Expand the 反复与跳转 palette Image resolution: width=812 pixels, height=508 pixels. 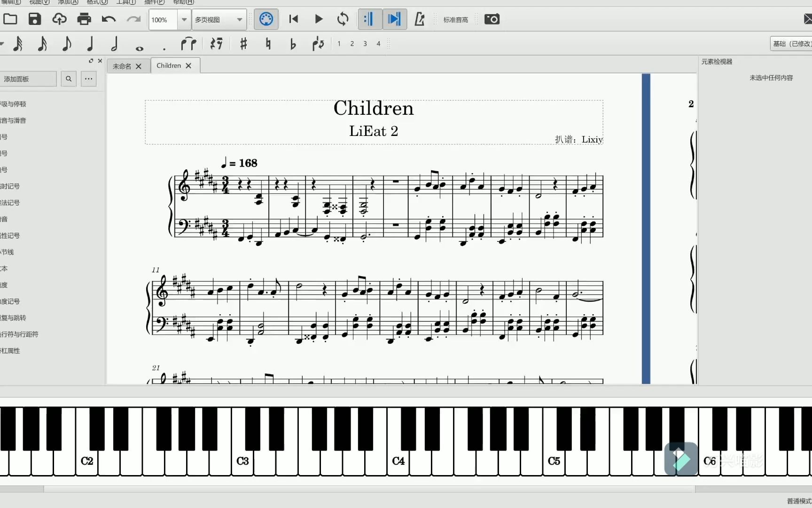point(13,318)
